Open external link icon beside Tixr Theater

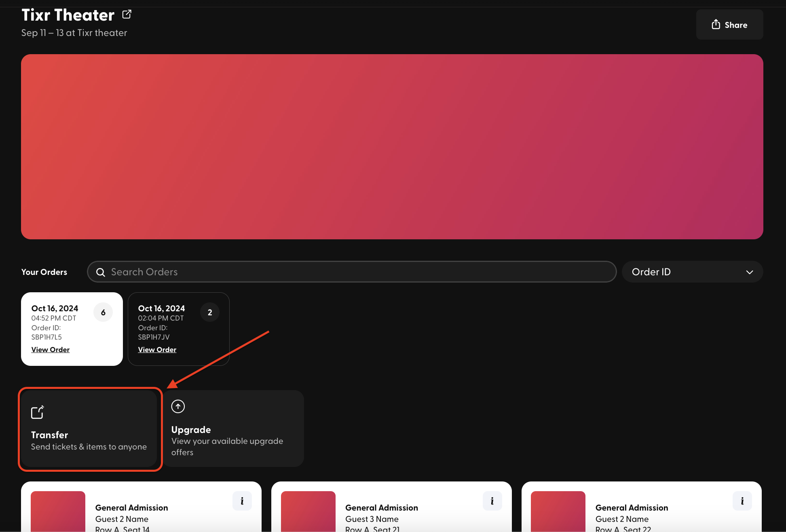(x=127, y=15)
